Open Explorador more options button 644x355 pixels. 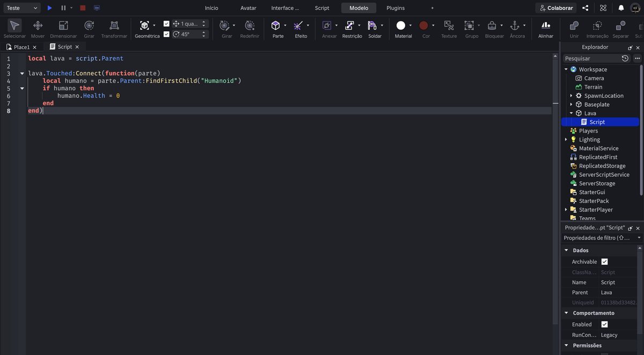[638, 58]
